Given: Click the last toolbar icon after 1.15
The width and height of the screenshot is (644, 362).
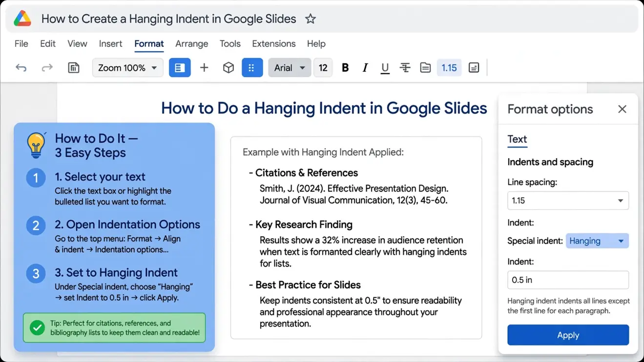Looking at the screenshot, I should click(474, 68).
